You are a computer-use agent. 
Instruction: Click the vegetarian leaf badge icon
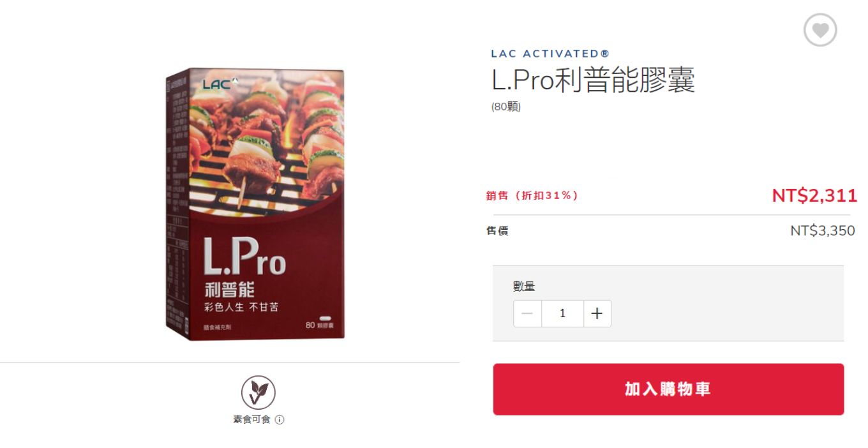click(258, 392)
